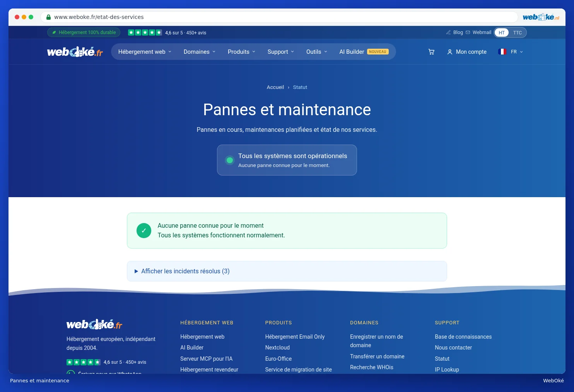Click the footer Trustpilot star rating
The image size is (574, 392).
coord(84,362)
